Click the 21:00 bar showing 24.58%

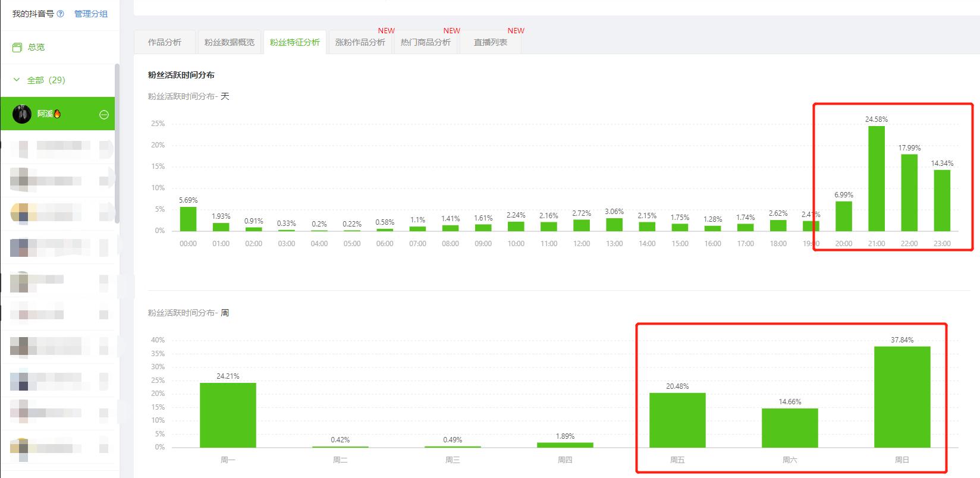tap(877, 178)
